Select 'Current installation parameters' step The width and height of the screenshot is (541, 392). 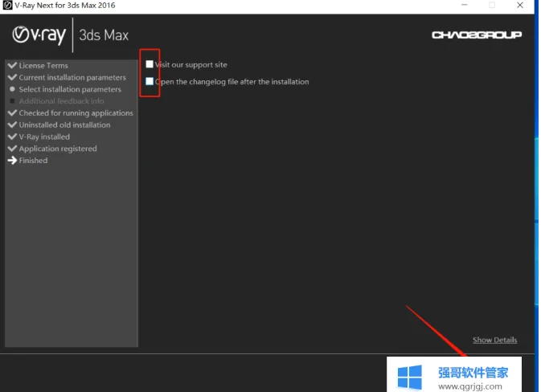coord(72,78)
